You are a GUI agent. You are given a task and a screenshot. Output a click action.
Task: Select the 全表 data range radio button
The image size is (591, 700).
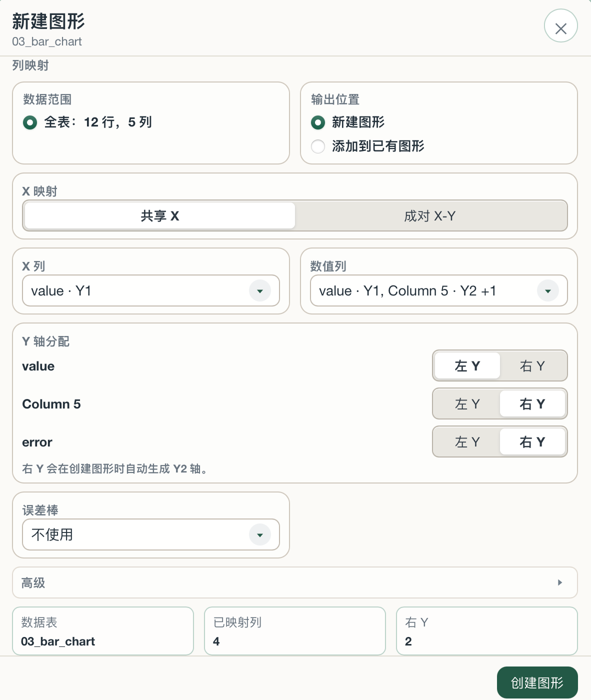click(x=30, y=122)
